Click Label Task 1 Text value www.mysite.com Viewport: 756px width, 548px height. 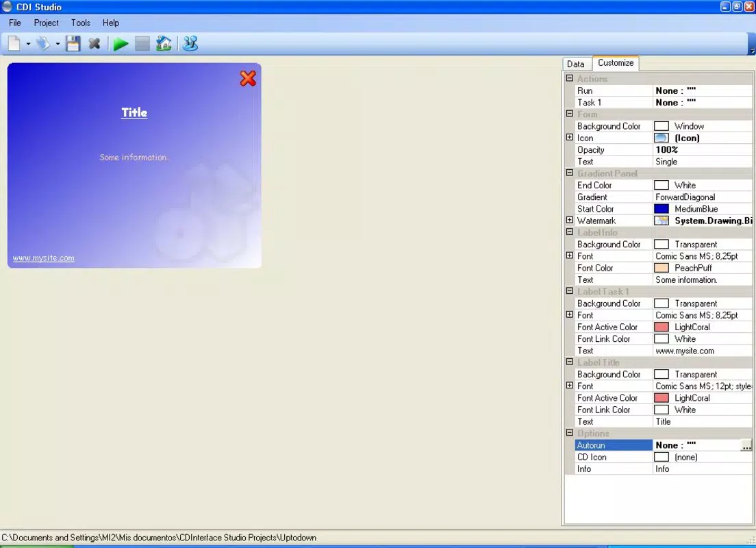point(685,351)
